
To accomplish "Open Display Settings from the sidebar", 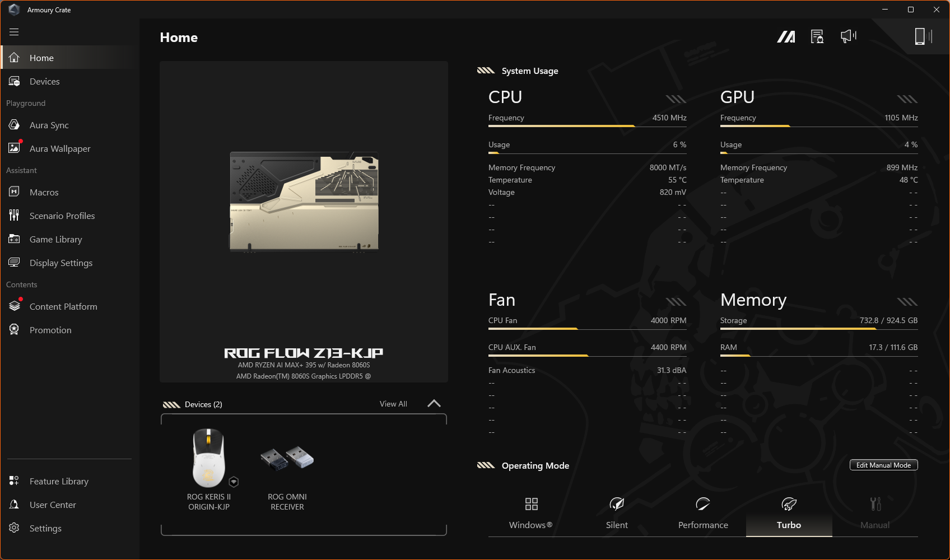I will tap(60, 263).
